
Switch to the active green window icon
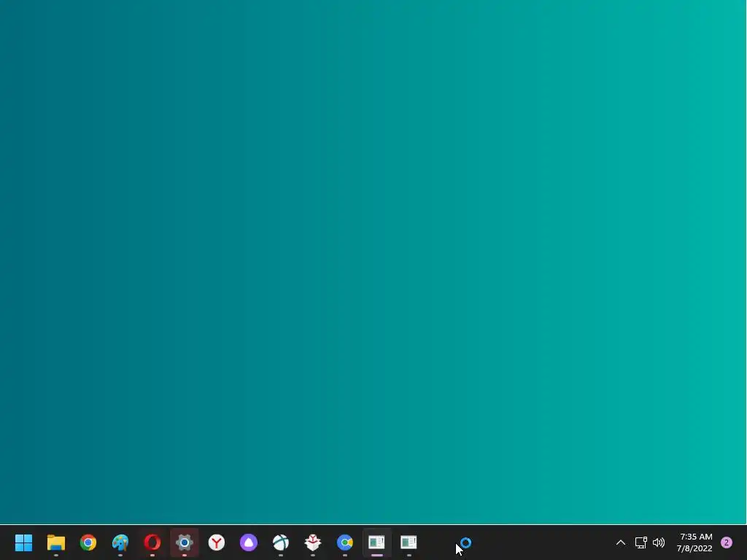(377, 542)
